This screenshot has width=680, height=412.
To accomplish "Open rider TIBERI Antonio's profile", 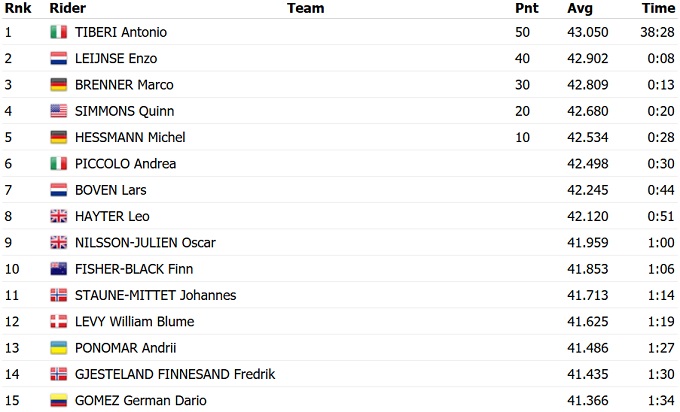I will 121,32.
